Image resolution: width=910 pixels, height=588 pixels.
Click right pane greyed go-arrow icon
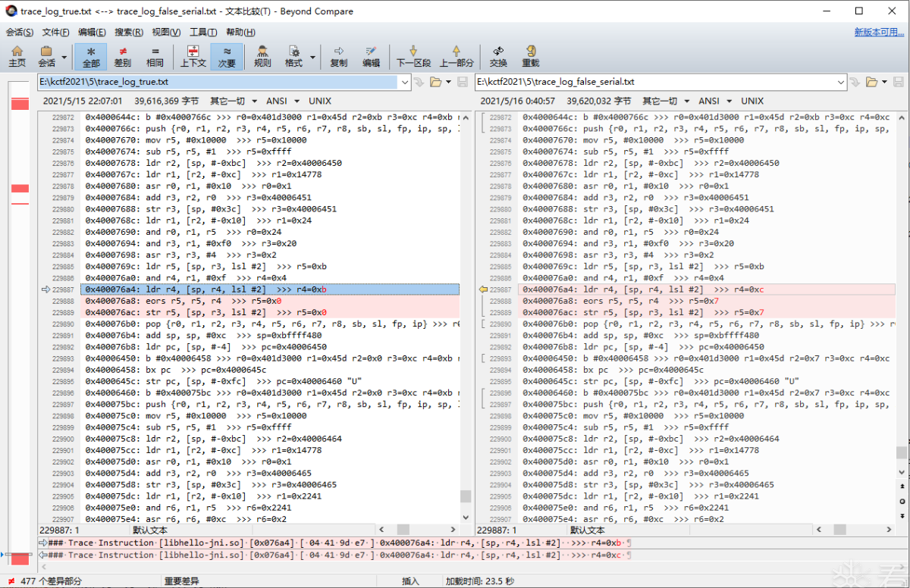pos(855,82)
